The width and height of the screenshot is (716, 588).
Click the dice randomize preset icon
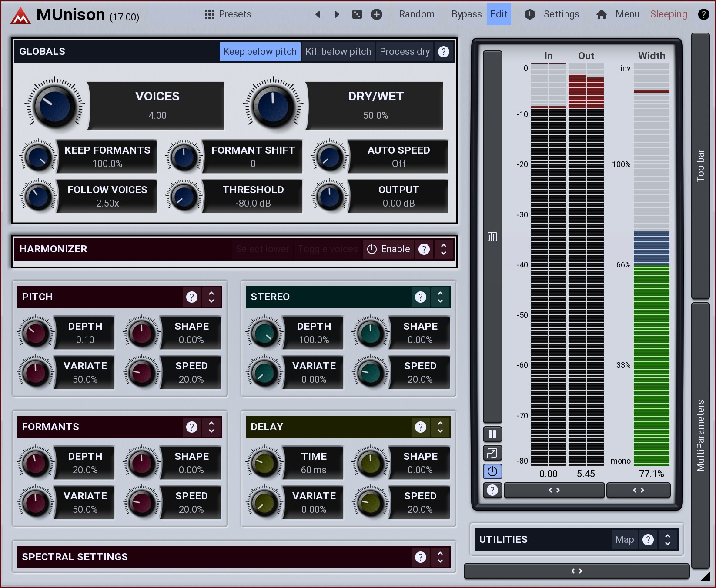tap(357, 14)
